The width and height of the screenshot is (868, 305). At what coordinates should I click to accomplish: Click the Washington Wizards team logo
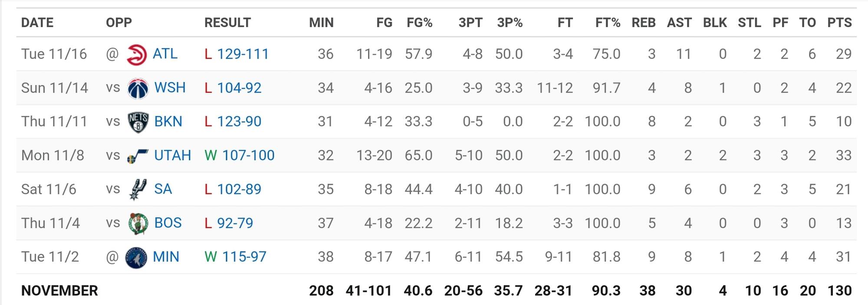[x=138, y=88]
